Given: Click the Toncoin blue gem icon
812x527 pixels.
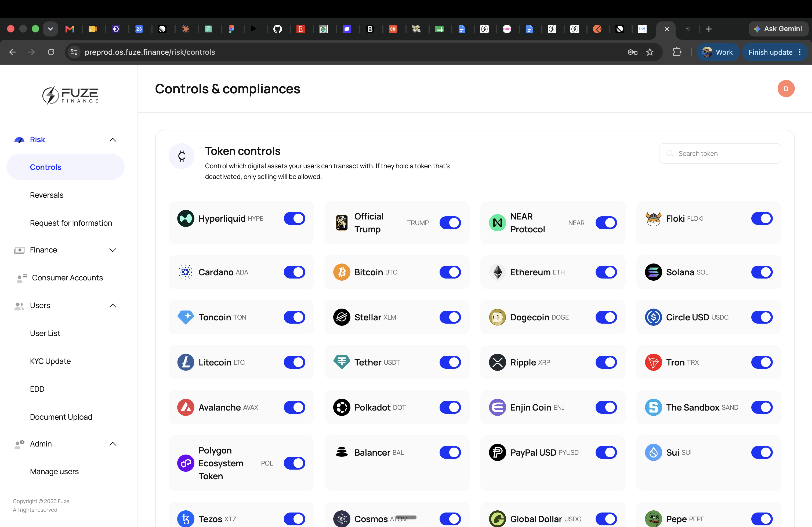Looking at the screenshot, I should [x=186, y=317].
